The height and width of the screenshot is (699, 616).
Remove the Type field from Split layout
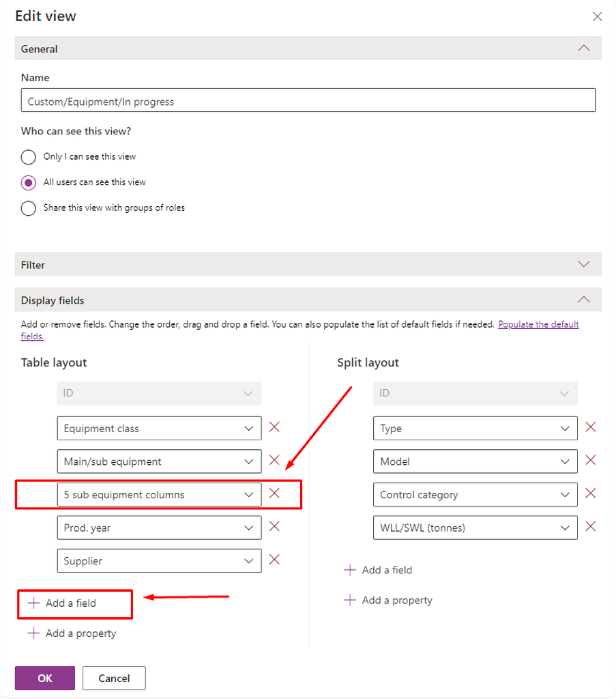point(591,427)
